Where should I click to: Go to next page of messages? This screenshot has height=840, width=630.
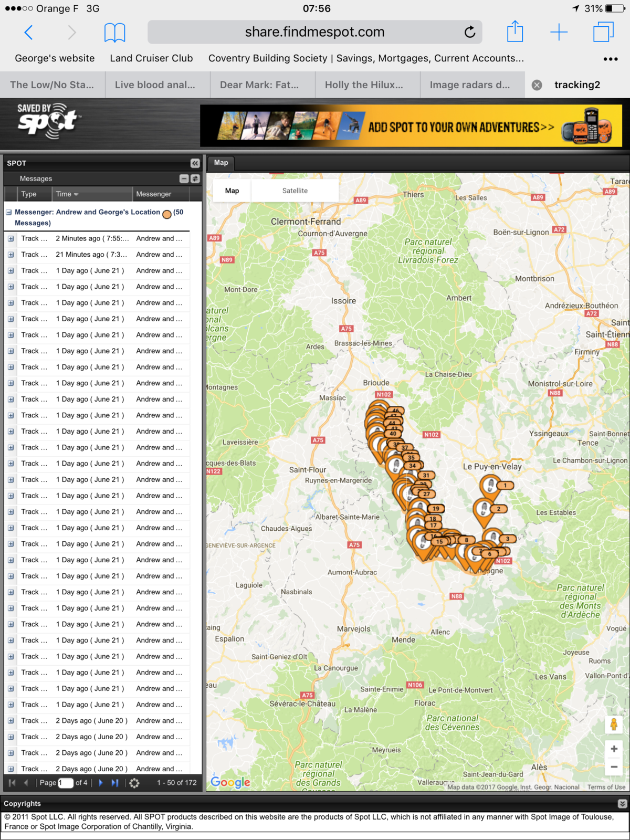(x=101, y=783)
